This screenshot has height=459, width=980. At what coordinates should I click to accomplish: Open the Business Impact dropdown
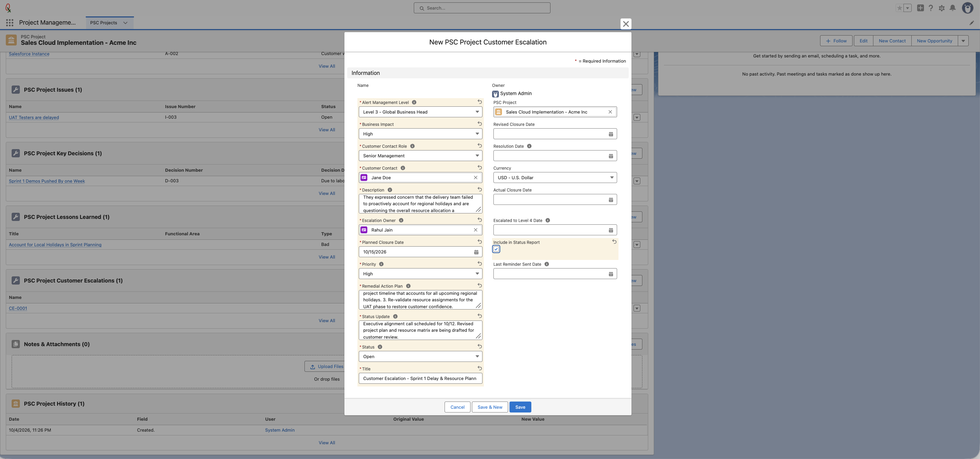click(420, 134)
